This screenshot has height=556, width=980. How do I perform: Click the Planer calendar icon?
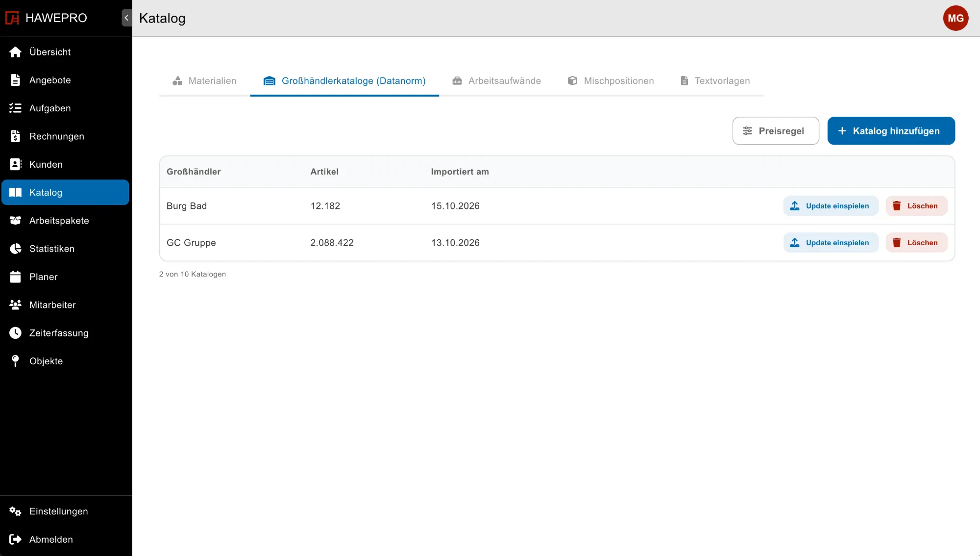16,277
